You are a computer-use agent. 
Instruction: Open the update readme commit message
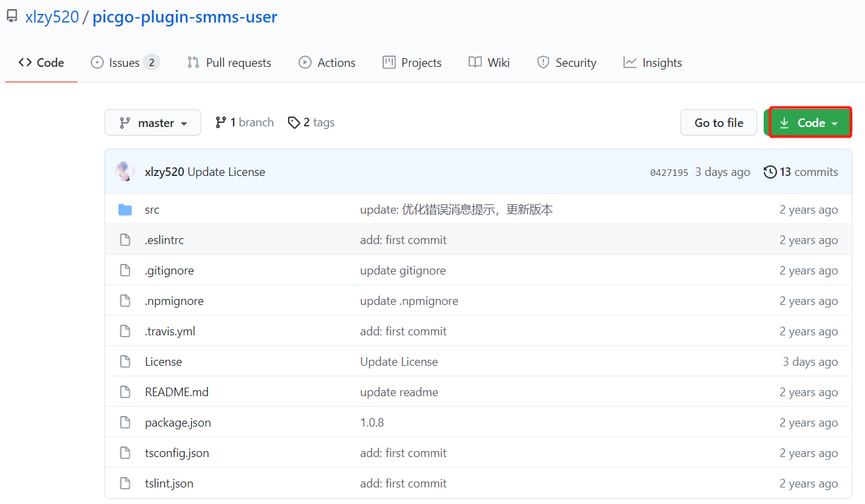399,392
